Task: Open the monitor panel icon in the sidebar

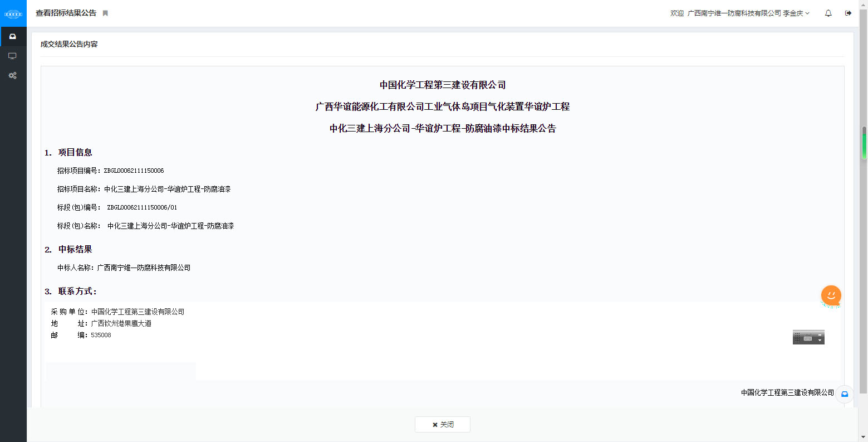Action: [12, 56]
